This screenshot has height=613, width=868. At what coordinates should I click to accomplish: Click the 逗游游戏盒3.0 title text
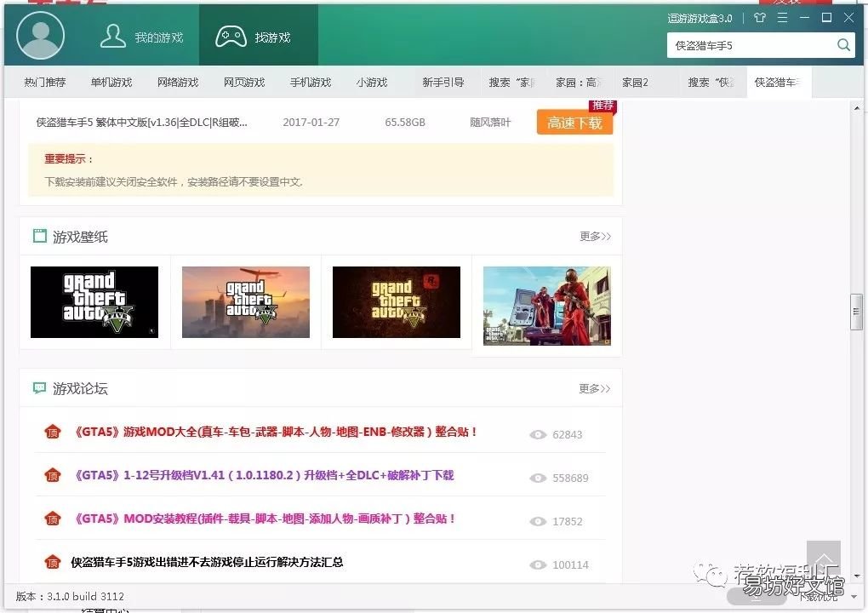tap(700, 18)
